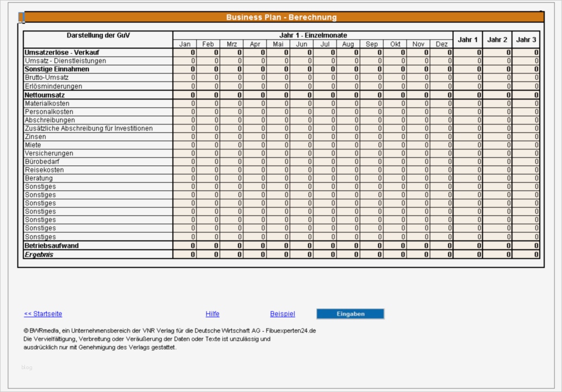Click the Jahr 2 cell of Personalkosten row
Viewport: 562px width, 392px height.
[x=497, y=111]
